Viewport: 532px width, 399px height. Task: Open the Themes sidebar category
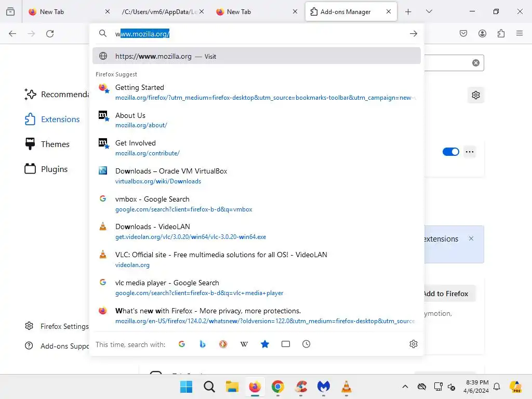pyautogui.click(x=47, y=144)
